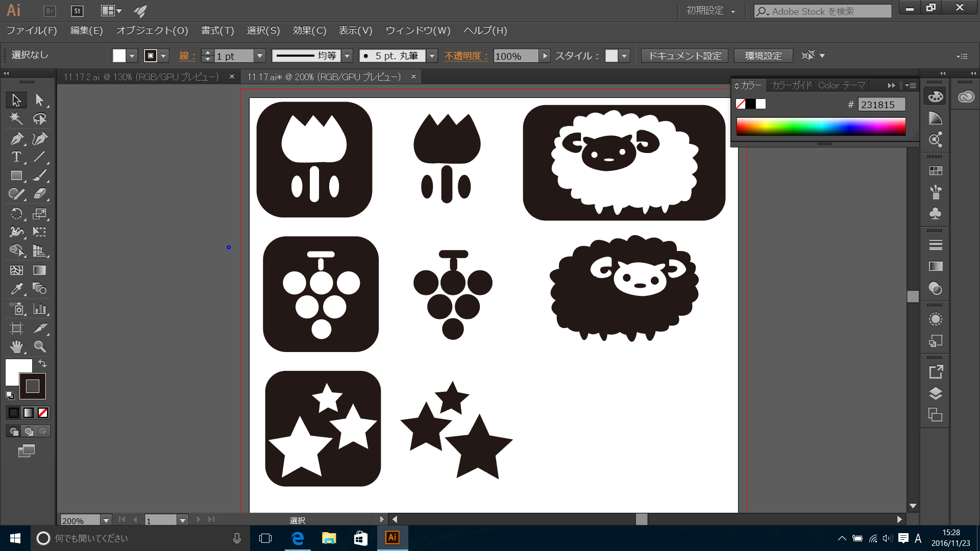Select the Pen tool

pyautogui.click(x=16, y=138)
